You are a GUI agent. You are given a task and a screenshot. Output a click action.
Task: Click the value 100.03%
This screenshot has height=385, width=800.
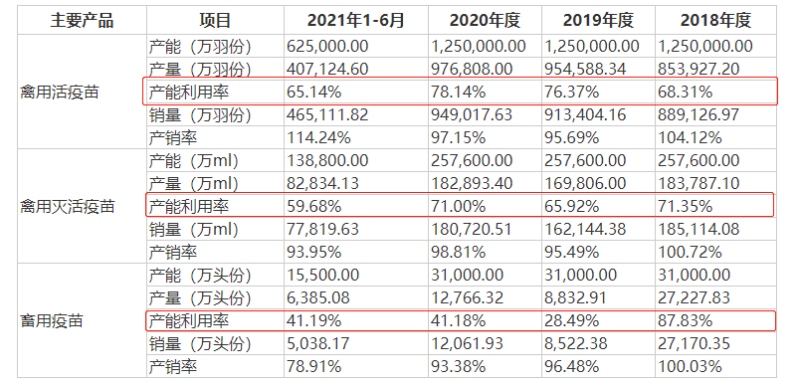[x=689, y=367]
